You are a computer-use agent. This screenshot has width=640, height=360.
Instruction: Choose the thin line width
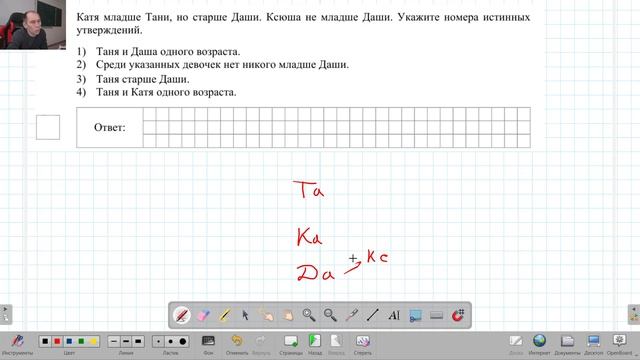coord(114,341)
